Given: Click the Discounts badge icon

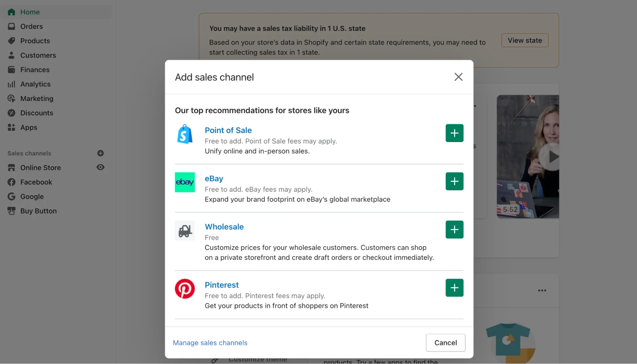Looking at the screenshot, I should point(11,113).
